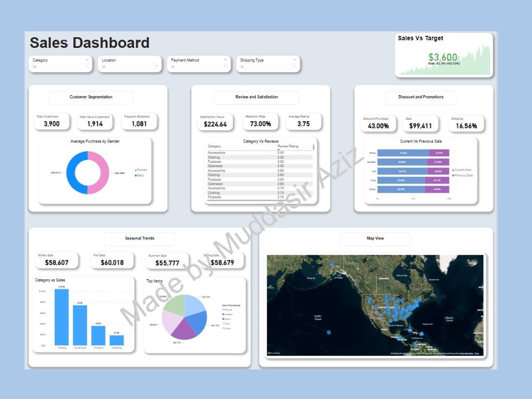This screenshot has width=532, height=399.
Task: Select the Clothing row with rating 2.60
Action: pyautogui.click(x=260, y=174)
